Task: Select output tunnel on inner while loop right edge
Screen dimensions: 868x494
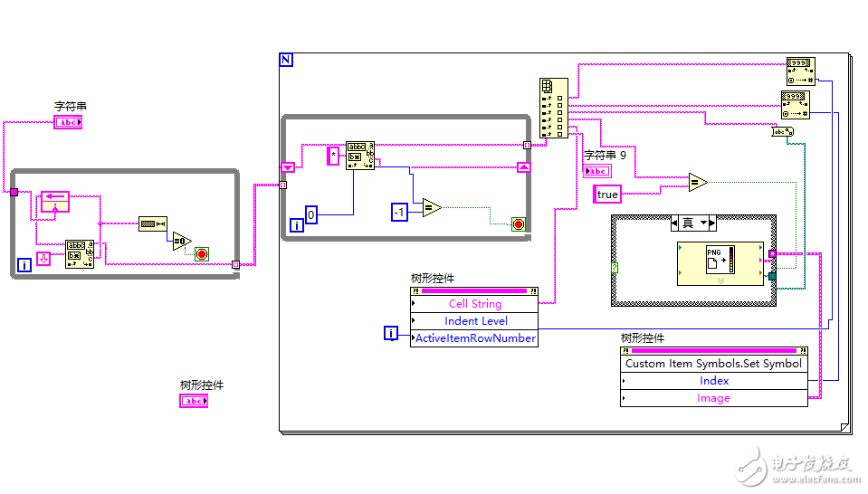Action: 527,145
